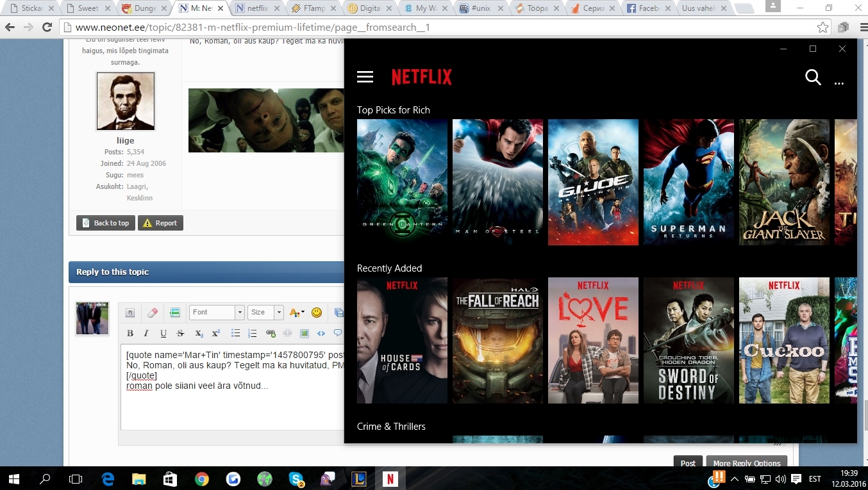The width and height of the screenshot is (868, 490).
Task: Open Microsoft Edge from the taskbar
Action: click(x=108, y=478)
